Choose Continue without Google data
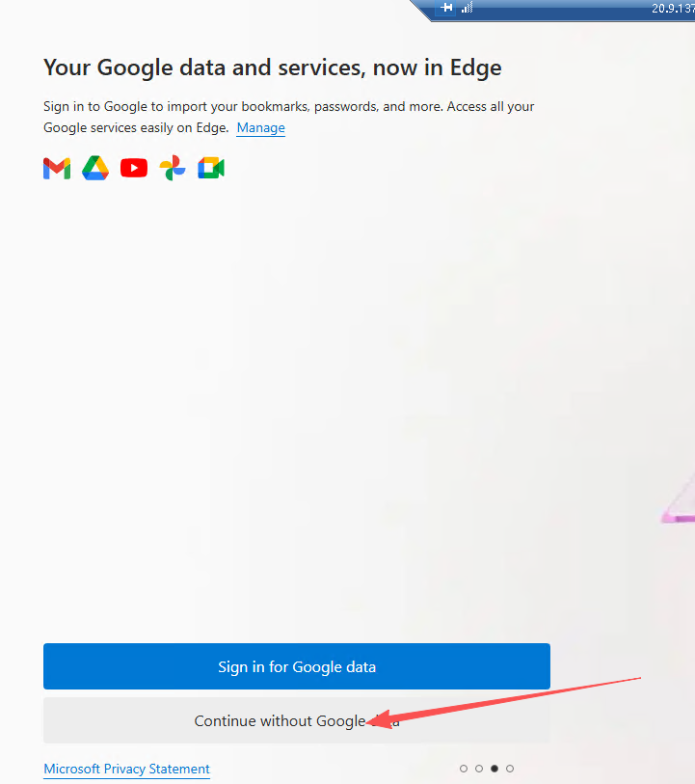 coord(296,720)
